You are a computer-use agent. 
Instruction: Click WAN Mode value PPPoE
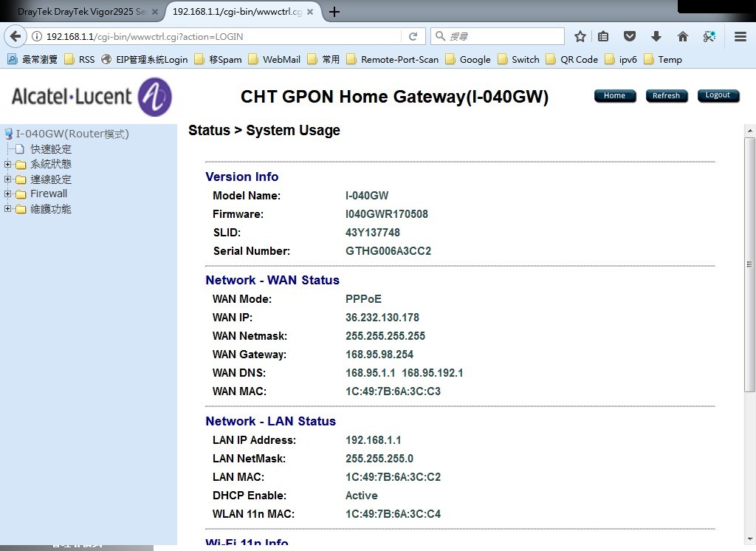(x=363, y=298)
